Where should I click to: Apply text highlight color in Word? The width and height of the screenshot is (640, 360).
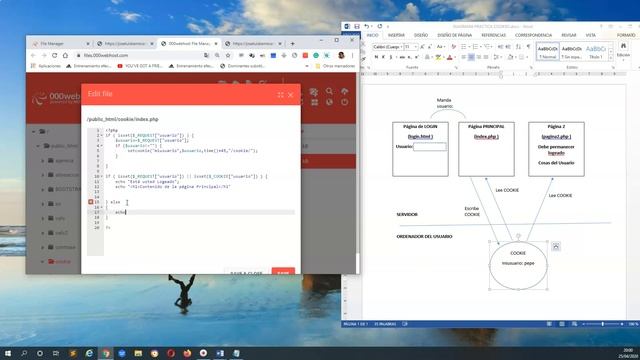[438, 57]
